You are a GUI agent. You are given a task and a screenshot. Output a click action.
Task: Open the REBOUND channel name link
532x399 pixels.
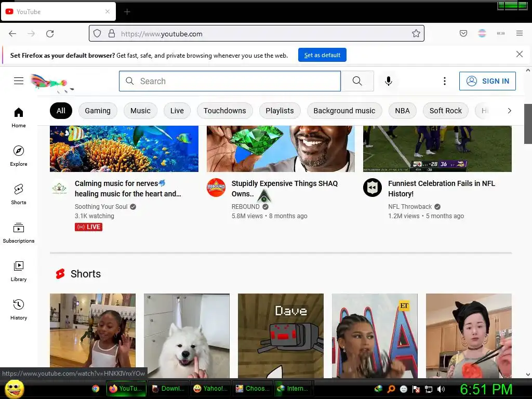(245, 207)
